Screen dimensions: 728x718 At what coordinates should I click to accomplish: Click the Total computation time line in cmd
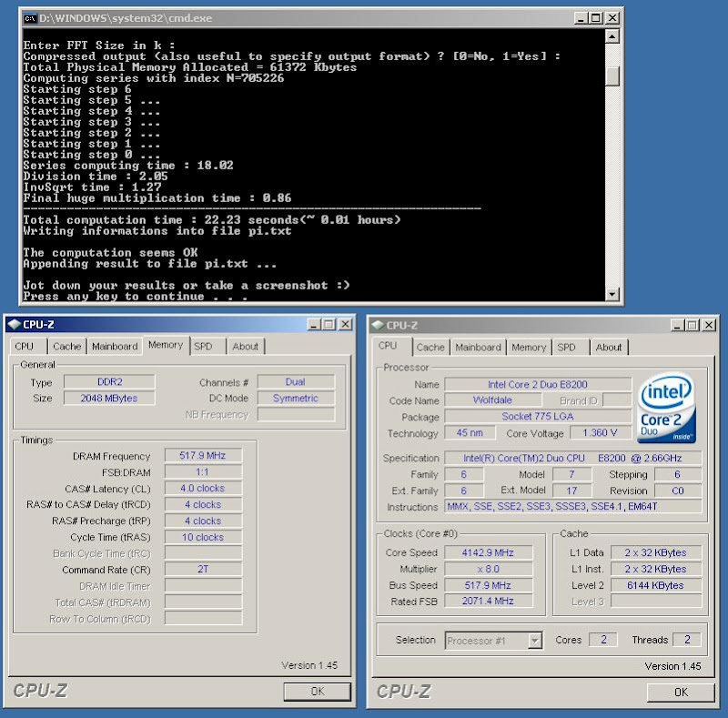(x=212, y=219)
